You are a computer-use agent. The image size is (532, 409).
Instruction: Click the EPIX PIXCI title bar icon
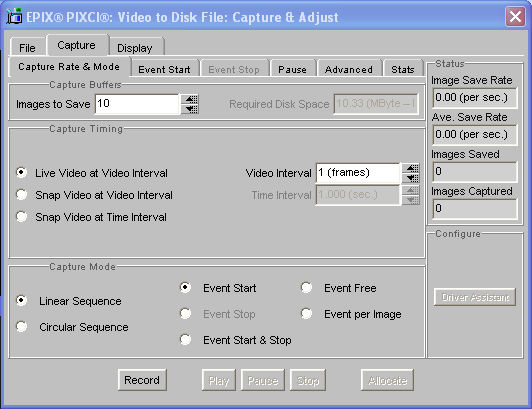(15, 16)
